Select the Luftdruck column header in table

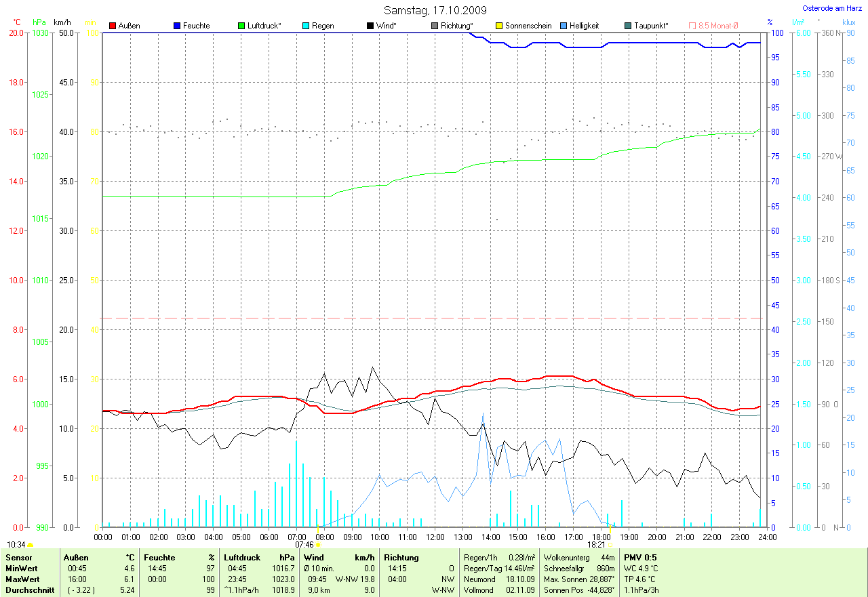(x=241, y=558)
